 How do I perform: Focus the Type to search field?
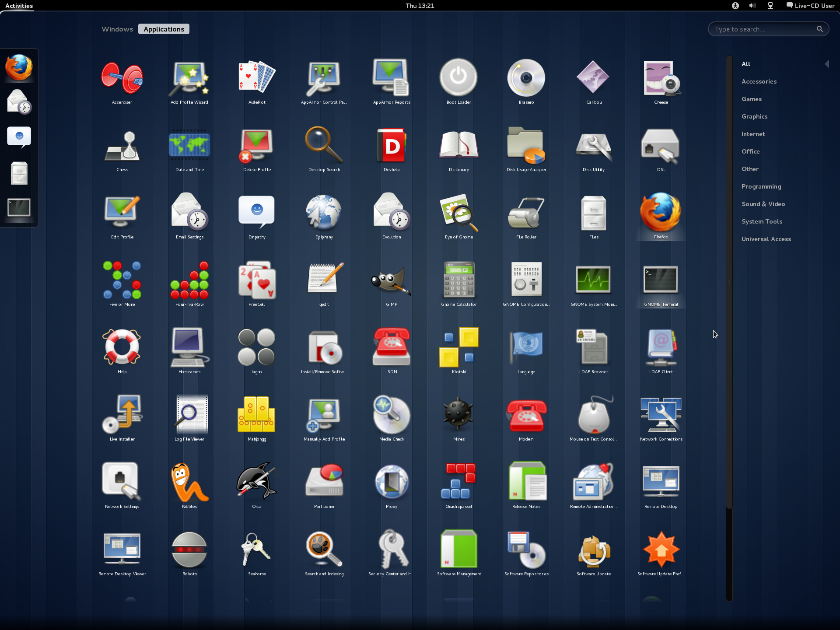(768, 29)
